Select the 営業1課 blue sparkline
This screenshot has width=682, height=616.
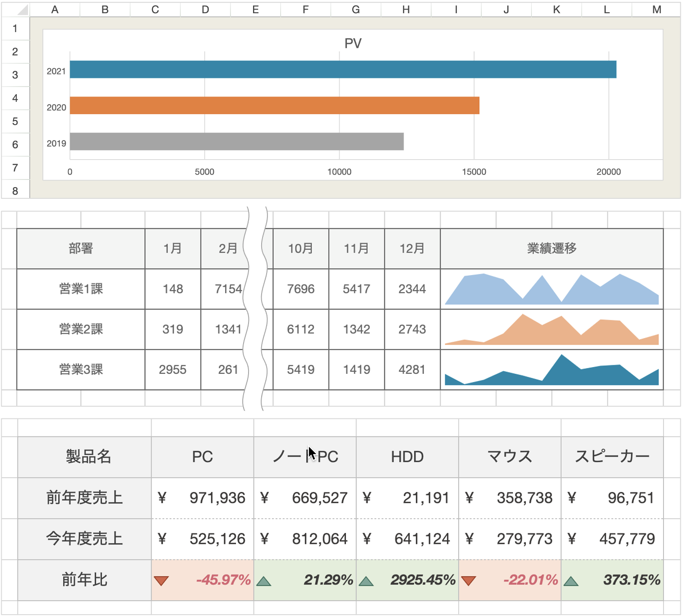tap(550, 289)
